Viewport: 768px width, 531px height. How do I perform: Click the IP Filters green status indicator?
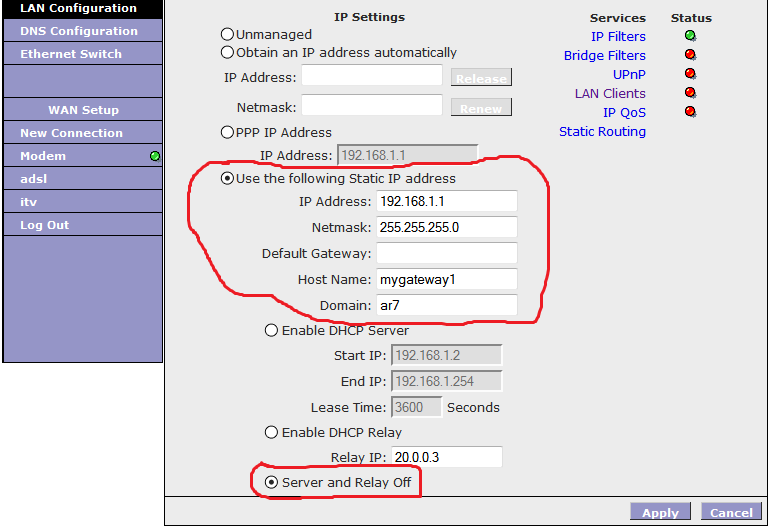point(690,36)
